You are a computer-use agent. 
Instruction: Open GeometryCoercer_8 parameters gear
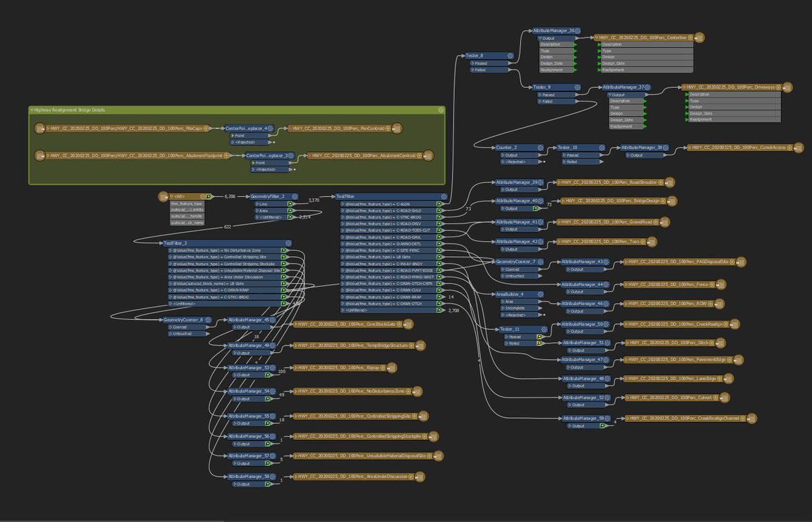point(208,320)
